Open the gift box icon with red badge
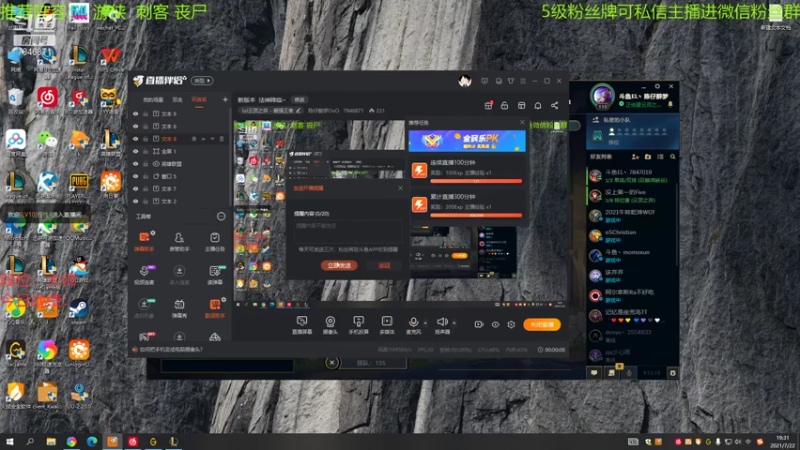Viewport: 800px width, 450px height. point(488,105)
